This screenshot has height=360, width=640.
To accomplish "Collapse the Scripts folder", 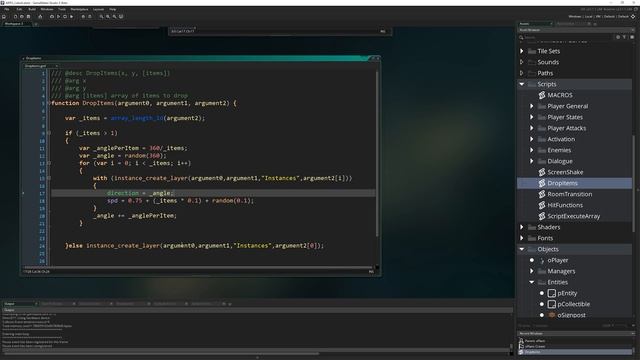I will click(522, 84).
